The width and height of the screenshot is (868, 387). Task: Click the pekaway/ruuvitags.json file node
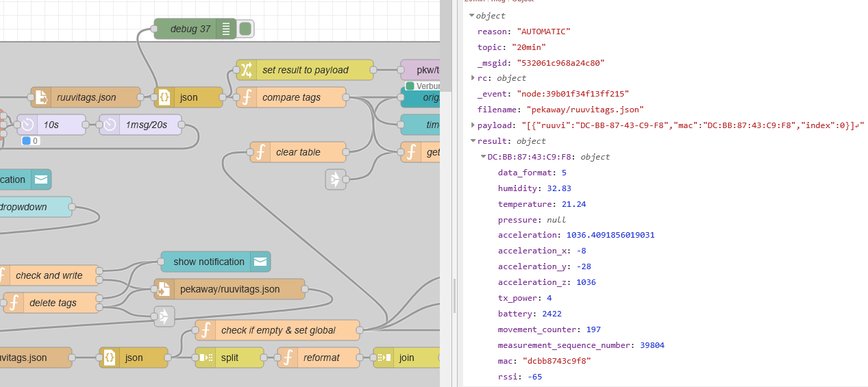[230, 289]
